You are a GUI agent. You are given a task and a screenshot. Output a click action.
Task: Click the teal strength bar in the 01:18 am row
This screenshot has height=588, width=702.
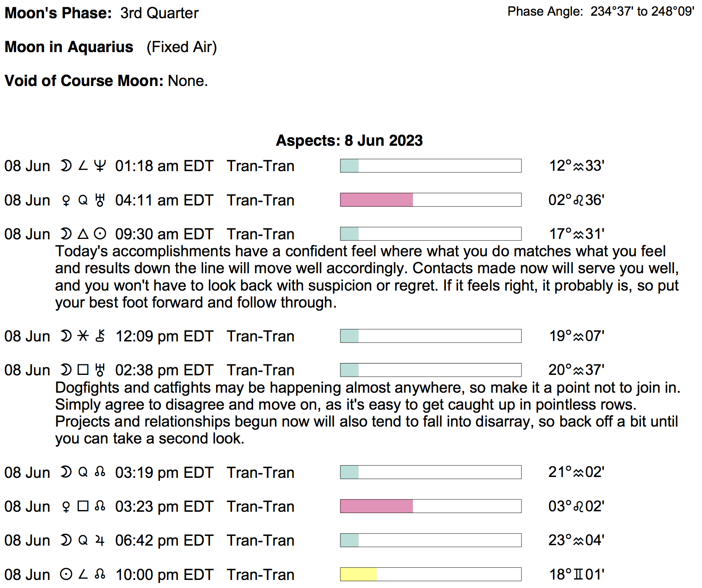pos(350,166)
